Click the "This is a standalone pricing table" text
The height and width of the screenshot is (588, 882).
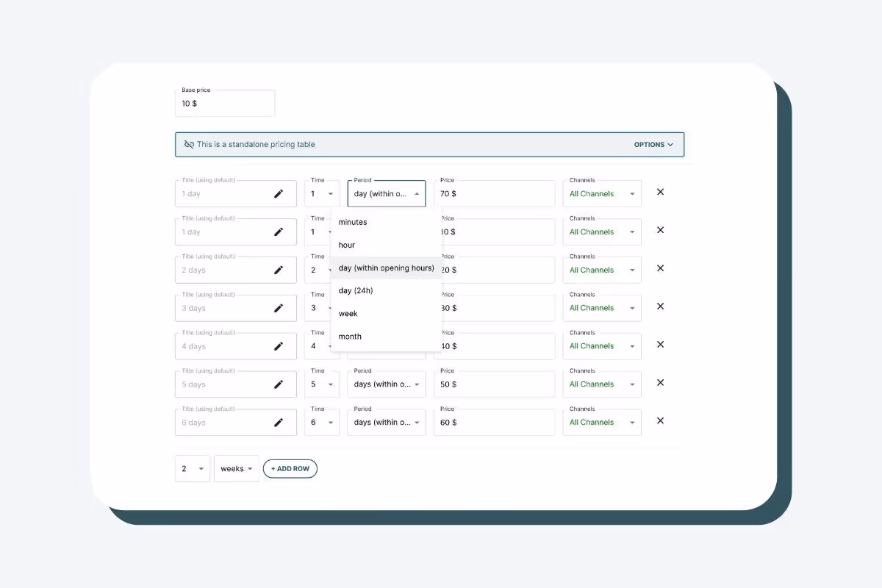[256, 145]
